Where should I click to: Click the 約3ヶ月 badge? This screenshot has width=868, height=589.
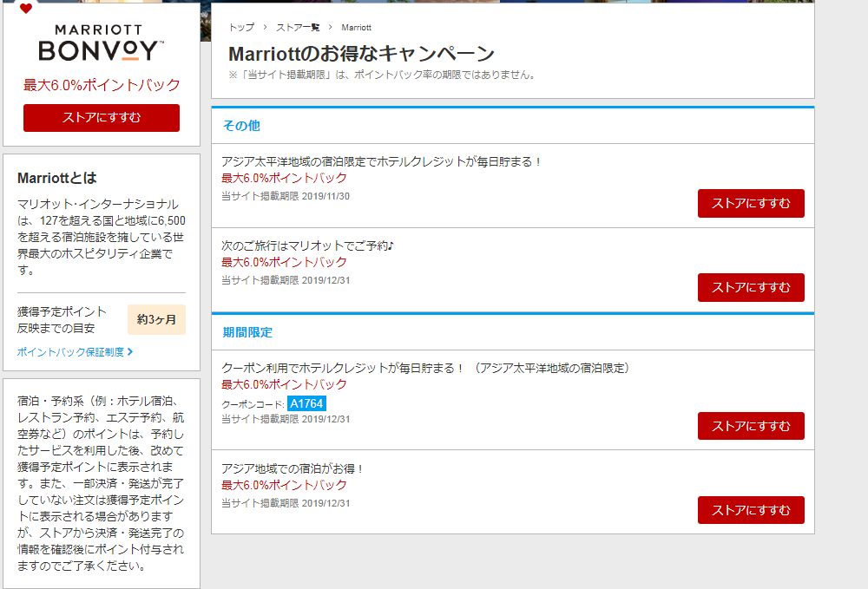(156, 320)
